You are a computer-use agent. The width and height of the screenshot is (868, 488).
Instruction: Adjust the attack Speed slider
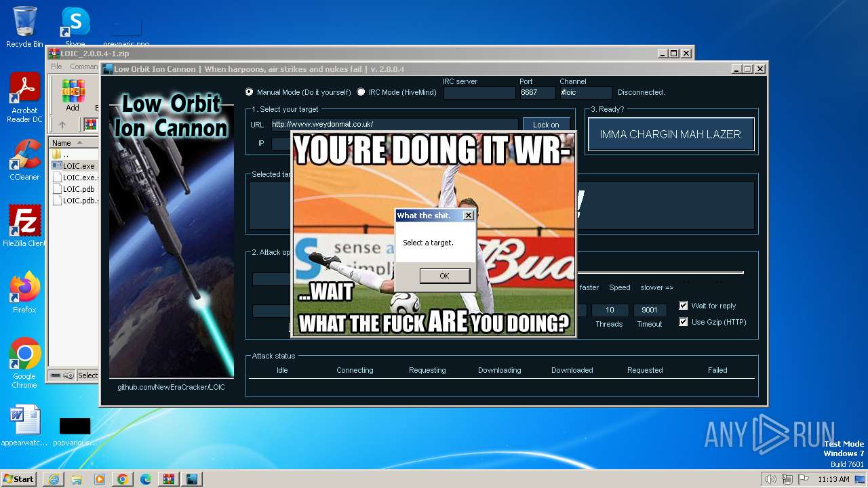pos(661,273)
